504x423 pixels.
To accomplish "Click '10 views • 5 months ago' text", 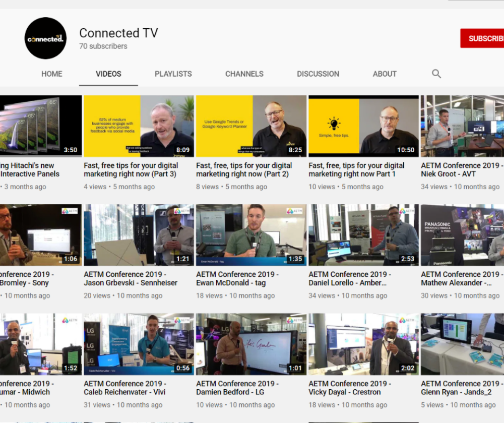I will pos(346,187).
